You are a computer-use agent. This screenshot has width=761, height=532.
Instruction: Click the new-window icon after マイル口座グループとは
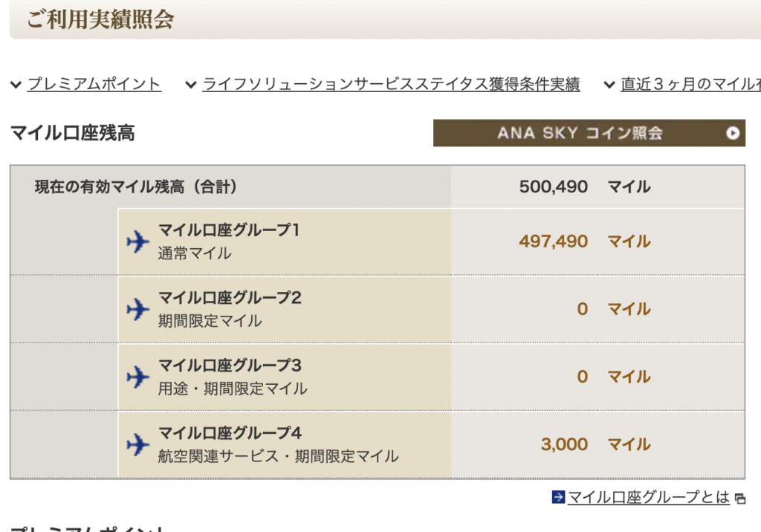[740, 499]
